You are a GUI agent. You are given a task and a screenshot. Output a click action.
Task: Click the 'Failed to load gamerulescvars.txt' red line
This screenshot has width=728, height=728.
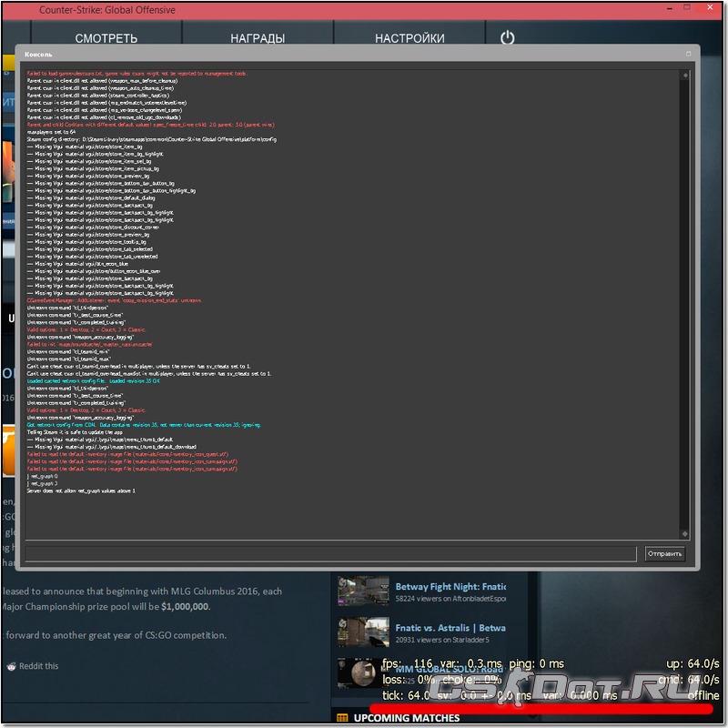tap(137, 74)
